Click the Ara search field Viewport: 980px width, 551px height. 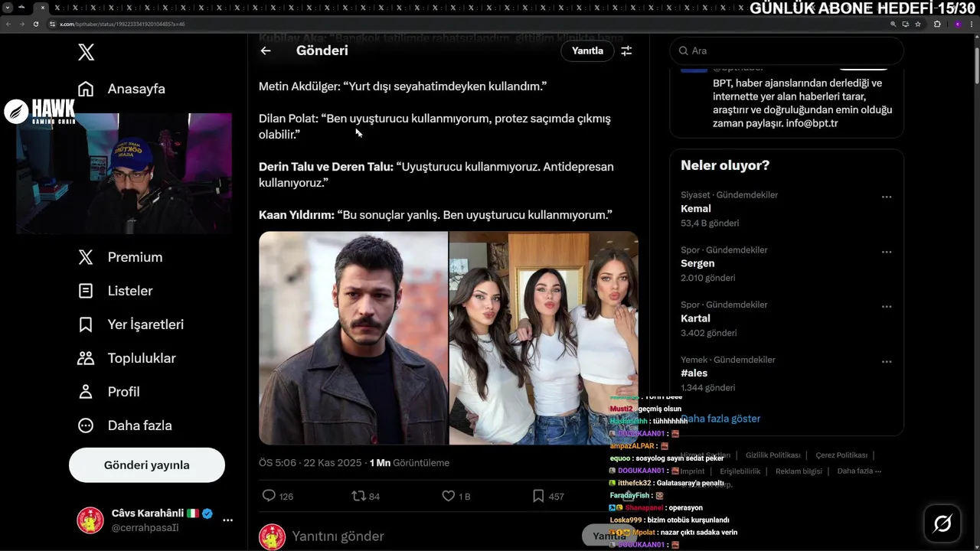(787, 51)
